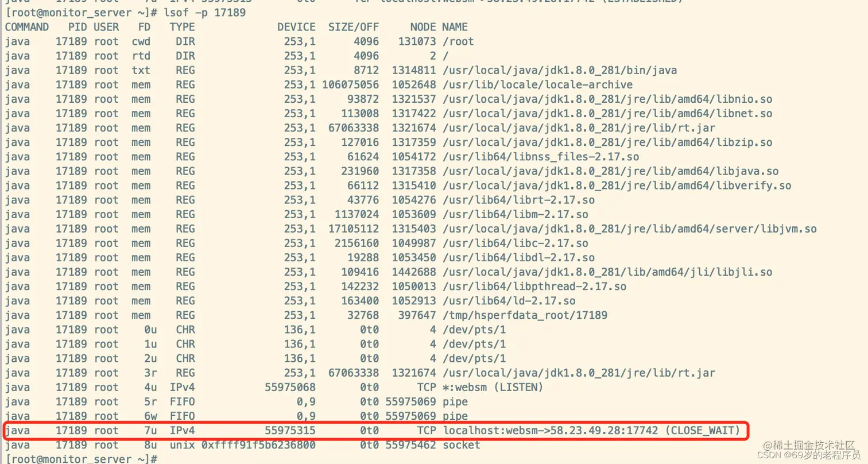This screenshot has height=464, width=868.
Task: Click device number 55975315
Action: point(290,430)
